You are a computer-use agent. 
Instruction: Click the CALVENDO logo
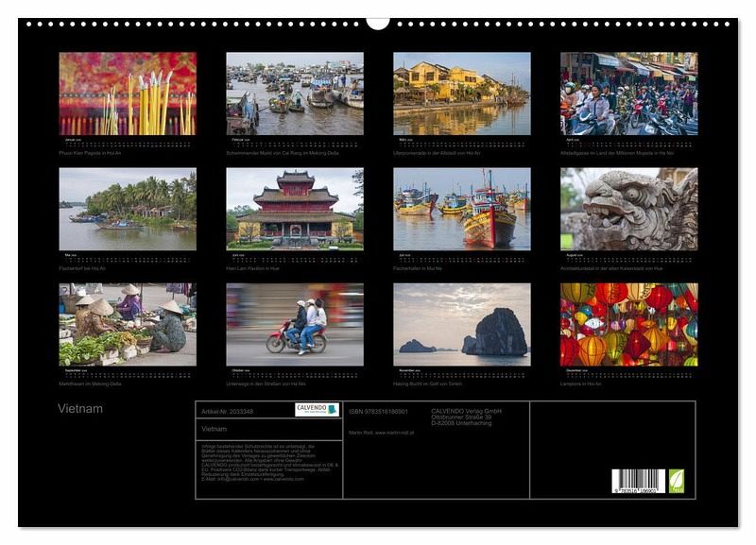[x=317, y=409]
